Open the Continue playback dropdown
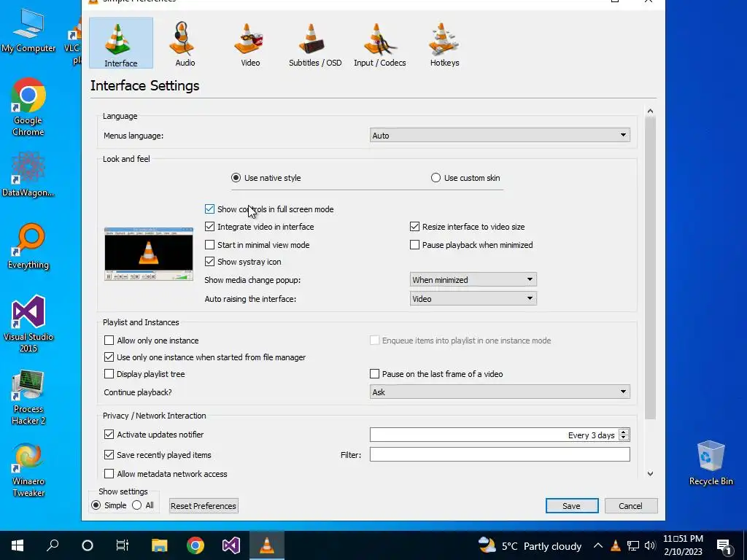The width and height of the screenshot is (747, 560). [x=500, y=392]
